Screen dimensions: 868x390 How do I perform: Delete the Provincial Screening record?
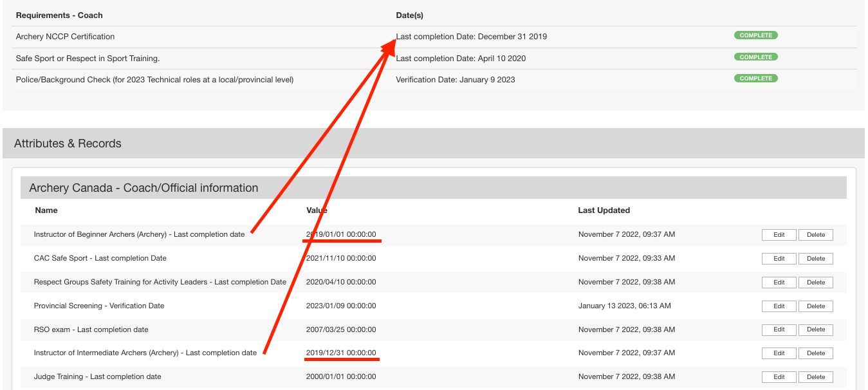815,306
